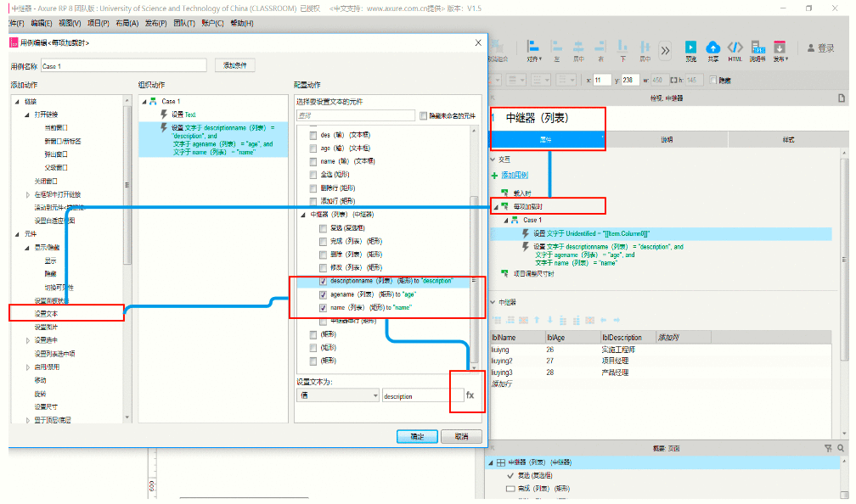Click the green plus add-case icon
Screen dimensions: 856x504
494,175
